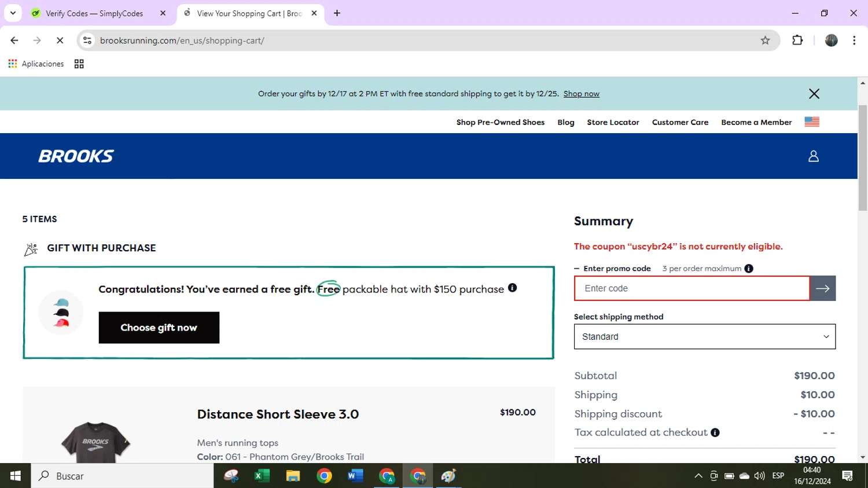This screenshot has height=488, width=868.
Task: Open Chrome profile avatar
Action: [831, 41]
